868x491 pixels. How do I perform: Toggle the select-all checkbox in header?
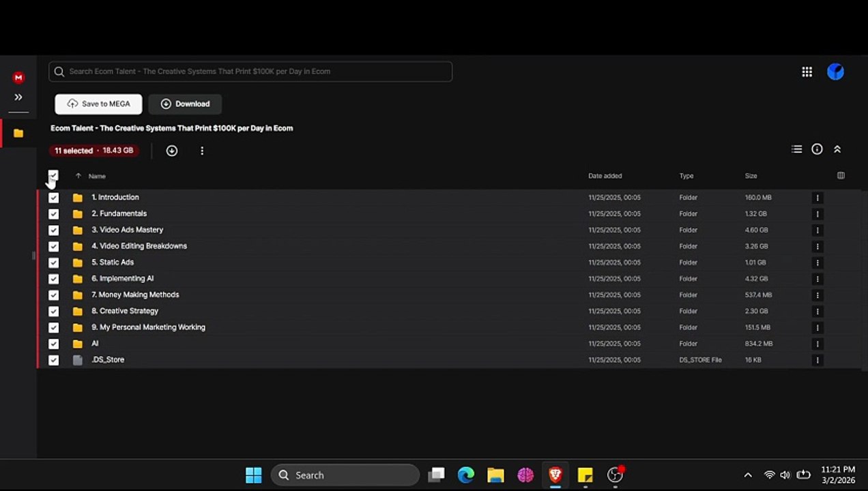coord(53,175)
